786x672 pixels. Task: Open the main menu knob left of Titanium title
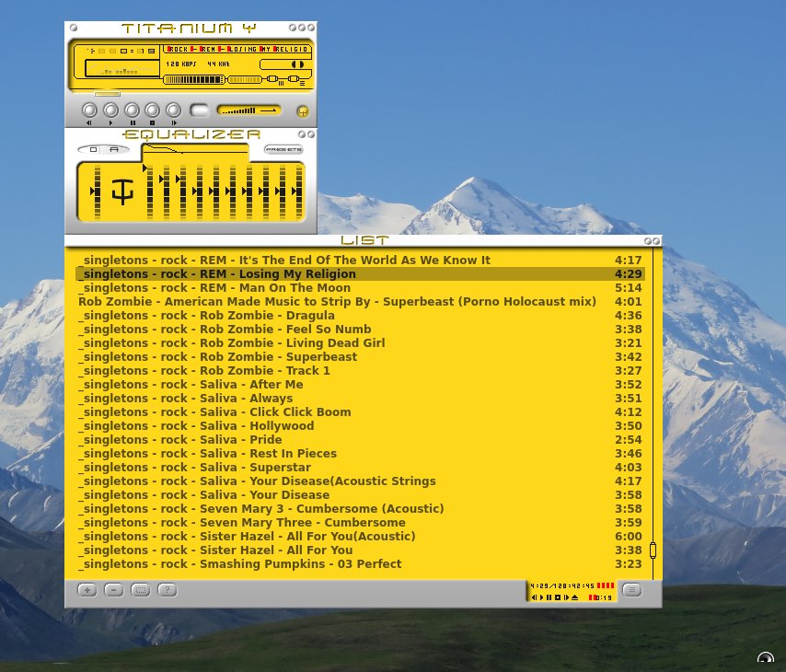point(74,28)
